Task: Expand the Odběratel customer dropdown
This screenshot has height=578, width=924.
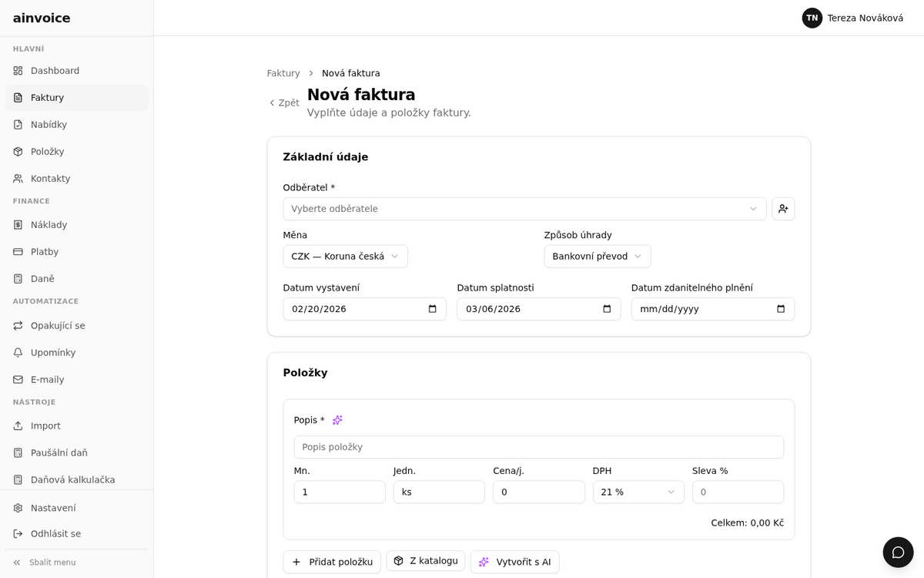Action: point(524,209)
